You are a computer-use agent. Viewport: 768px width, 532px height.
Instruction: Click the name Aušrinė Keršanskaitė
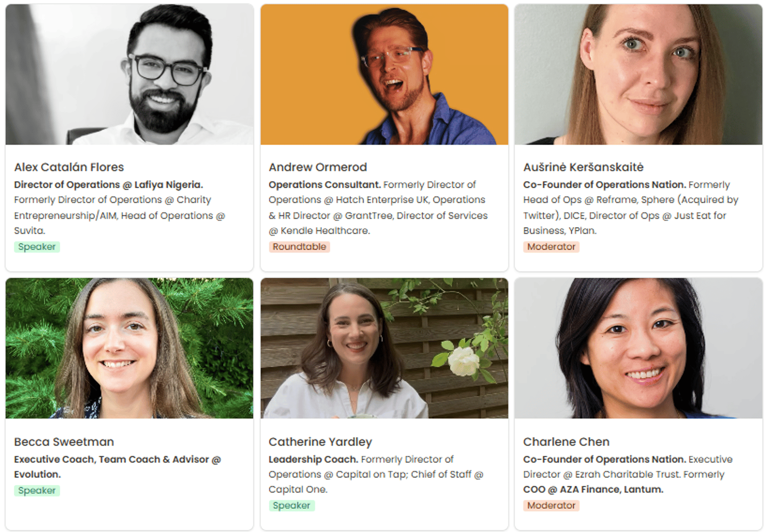tap(583, 167)
